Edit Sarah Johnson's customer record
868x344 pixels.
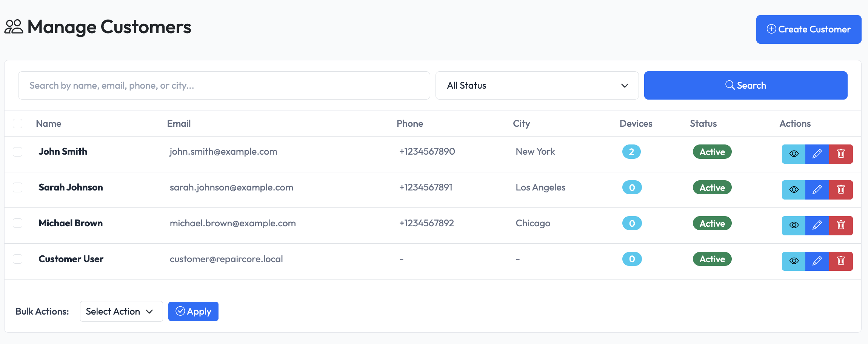[817, 190]
